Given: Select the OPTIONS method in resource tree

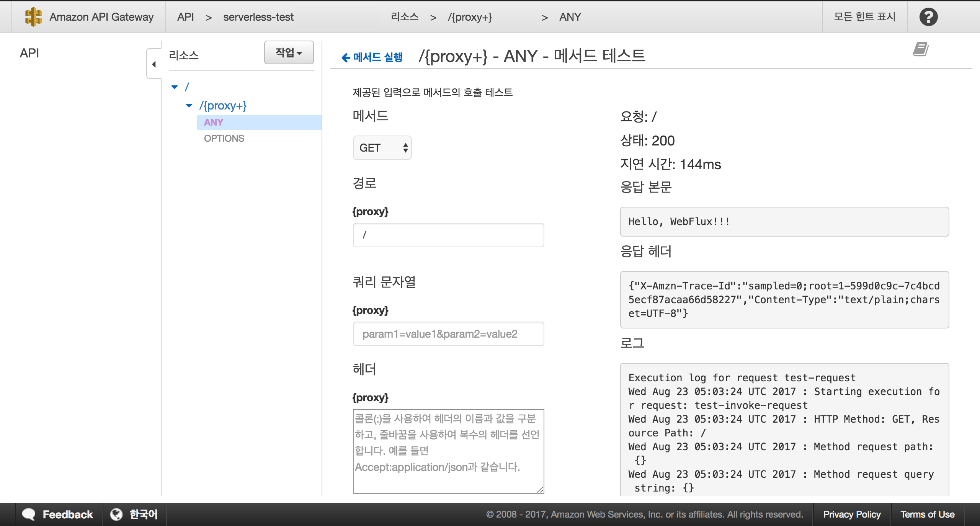Looking at the screenshot, I should 224,139.
